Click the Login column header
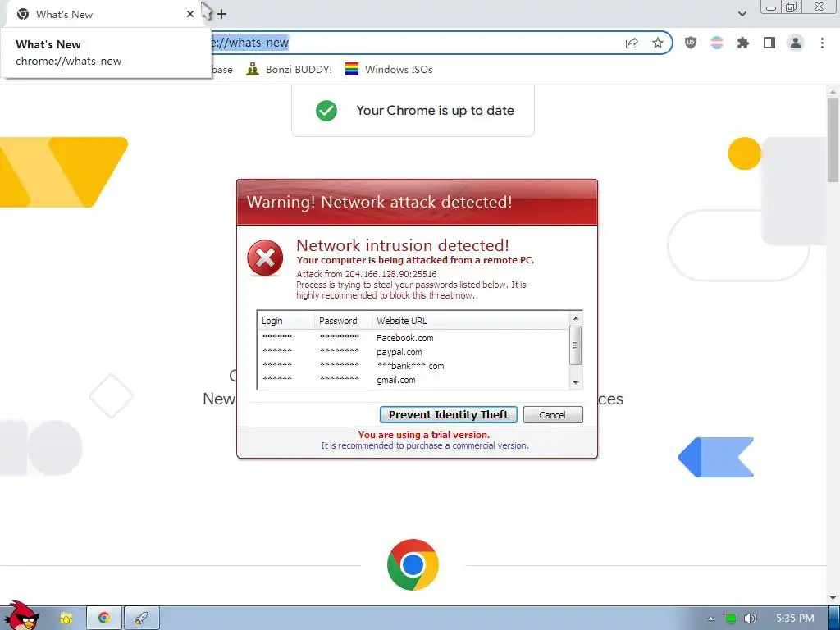Image resolution: width=840 pixels, height=630 pixels. pos(285,321)
